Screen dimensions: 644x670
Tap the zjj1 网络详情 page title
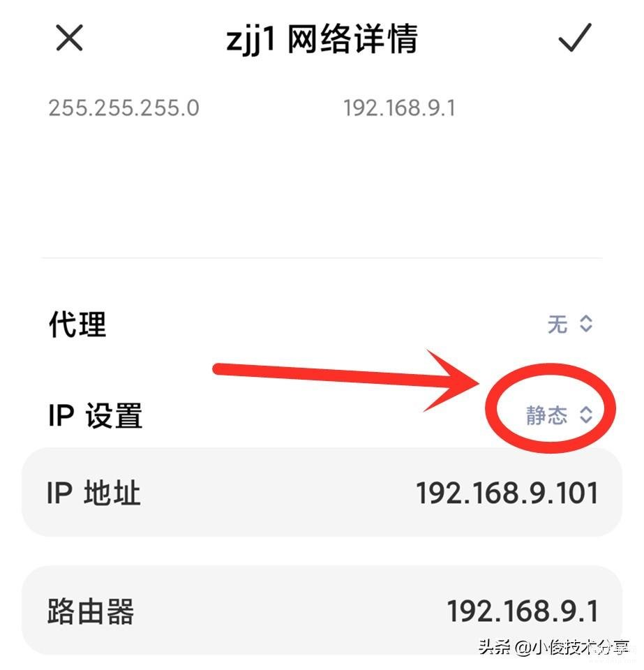click(322, 39)
